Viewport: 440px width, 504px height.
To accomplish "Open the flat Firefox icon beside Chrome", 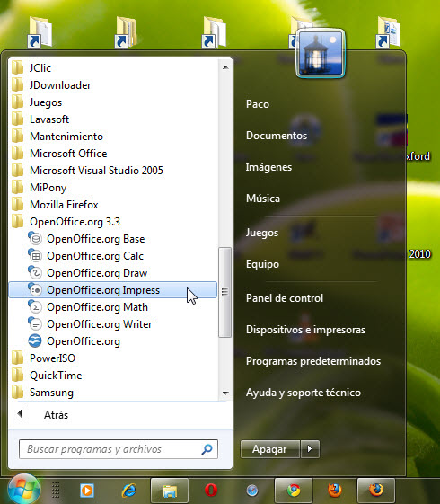I will tap(335, 491).
